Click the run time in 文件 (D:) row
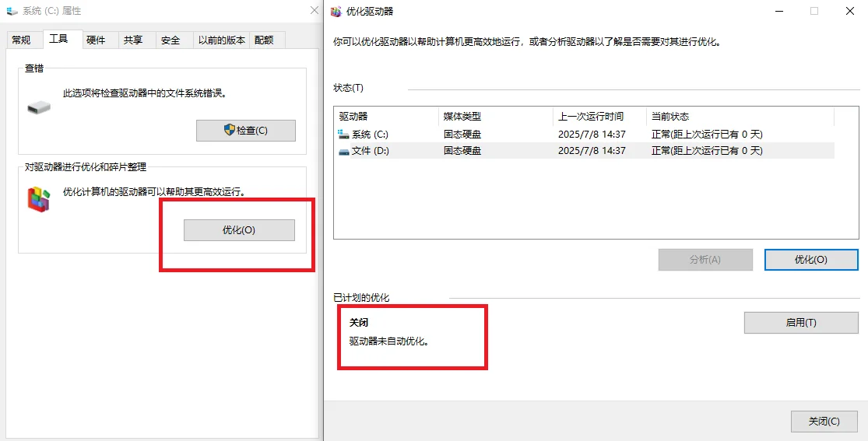The height and width of the screenshot is (441, 868). tap(592, 151)
